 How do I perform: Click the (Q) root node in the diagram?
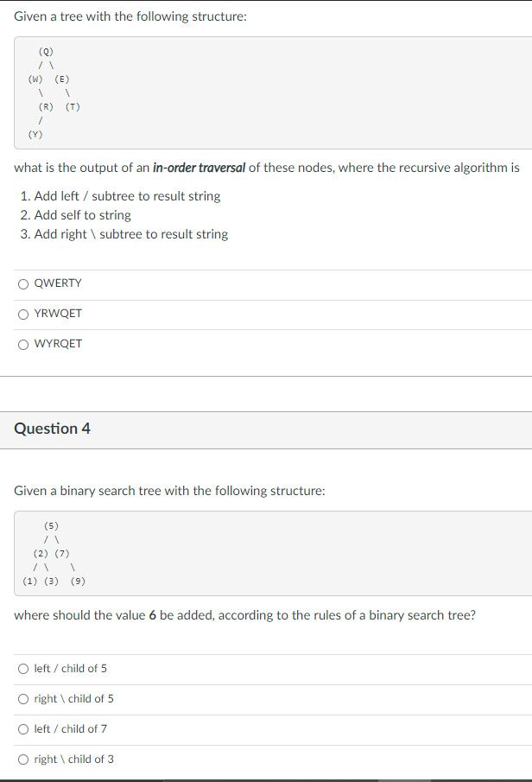point(46,51)
